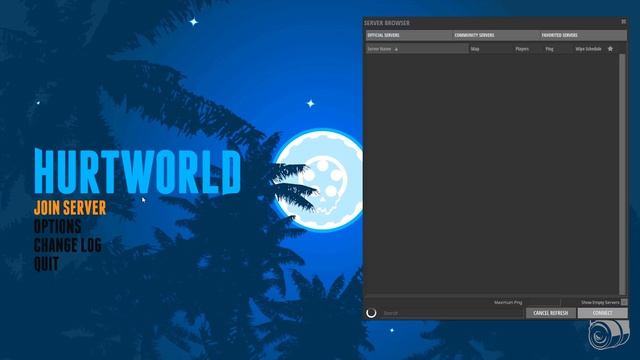Quit the game from the main menu
Screen dimensions: 640x360
(46, 264)
